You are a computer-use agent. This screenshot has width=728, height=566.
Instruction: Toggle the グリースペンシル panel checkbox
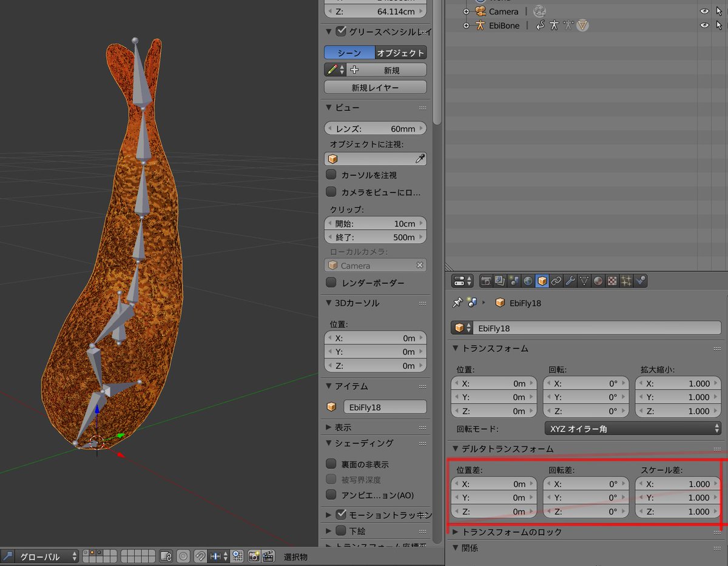click(341, 31)
